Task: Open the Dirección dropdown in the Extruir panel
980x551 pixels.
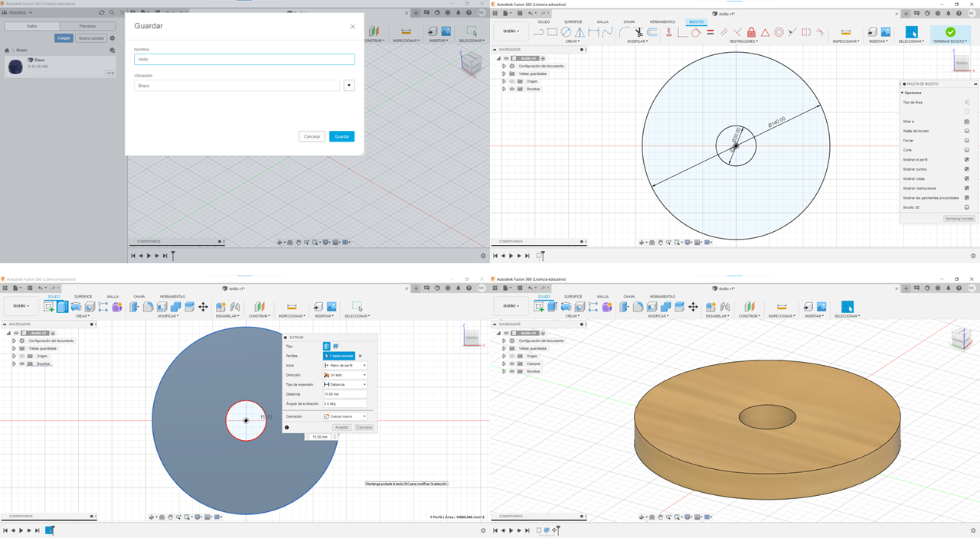Action: [345, 375]
